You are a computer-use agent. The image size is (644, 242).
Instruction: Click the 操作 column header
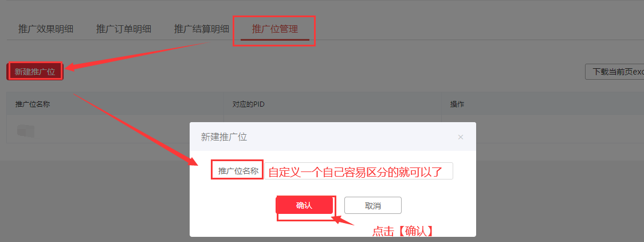click(457, 104)
